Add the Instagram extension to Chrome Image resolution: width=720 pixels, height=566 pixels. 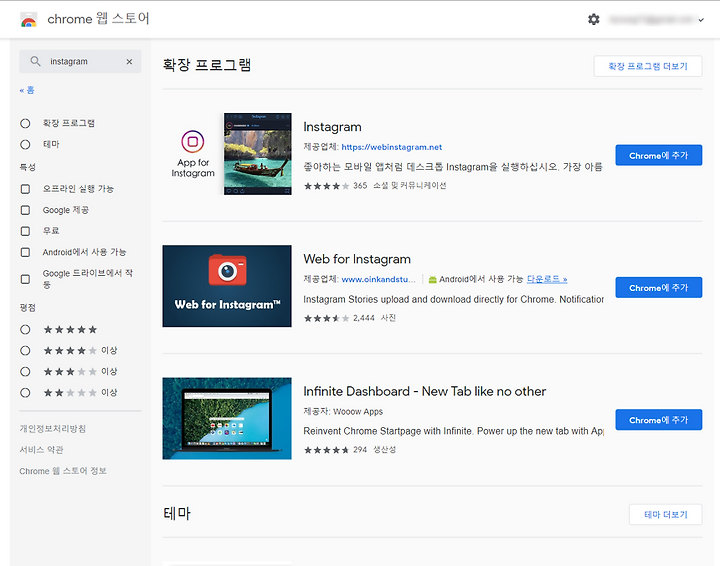click(x=658, y=155)
